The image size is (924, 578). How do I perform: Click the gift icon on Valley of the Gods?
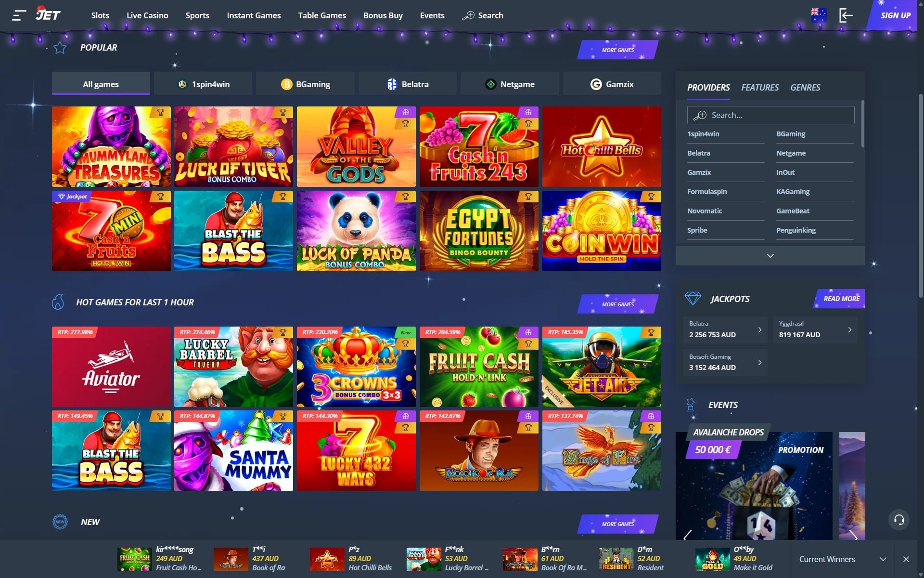(406, 112)
